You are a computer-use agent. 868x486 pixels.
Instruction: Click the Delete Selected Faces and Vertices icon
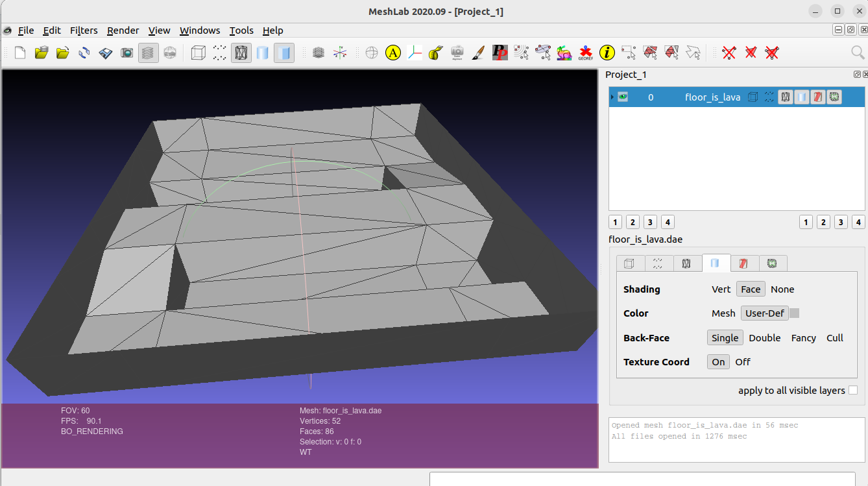[772, 53]
